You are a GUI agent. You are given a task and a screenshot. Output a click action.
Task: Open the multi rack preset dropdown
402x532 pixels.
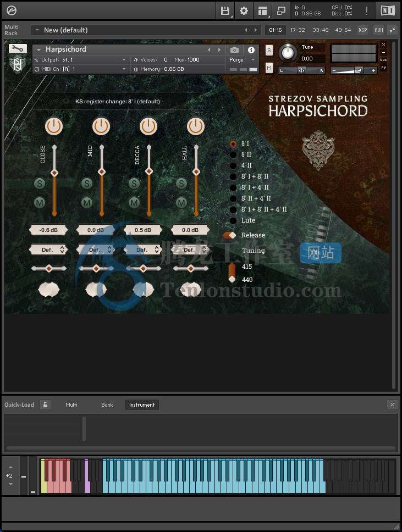pos(37,30)
